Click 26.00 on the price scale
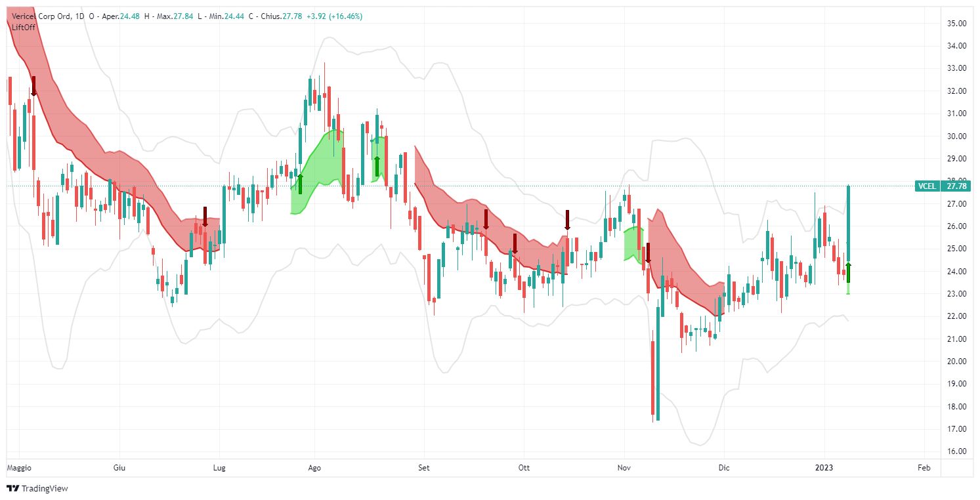The height and width of the screenshot is (500, 980). point(956,226)
